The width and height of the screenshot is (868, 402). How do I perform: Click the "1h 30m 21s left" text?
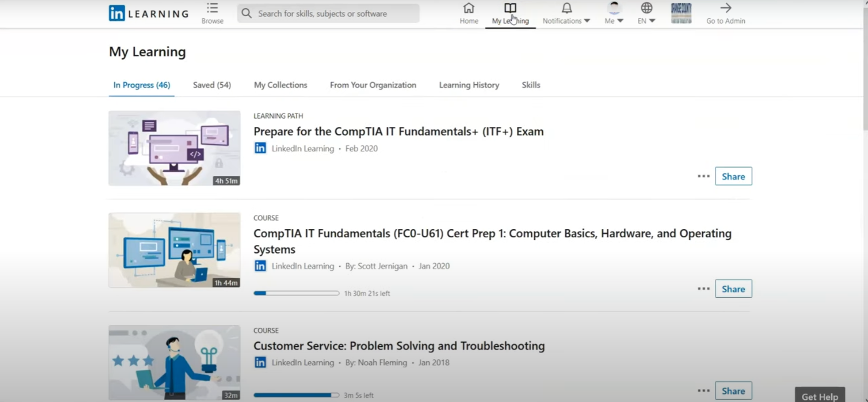tap(367, 293)
